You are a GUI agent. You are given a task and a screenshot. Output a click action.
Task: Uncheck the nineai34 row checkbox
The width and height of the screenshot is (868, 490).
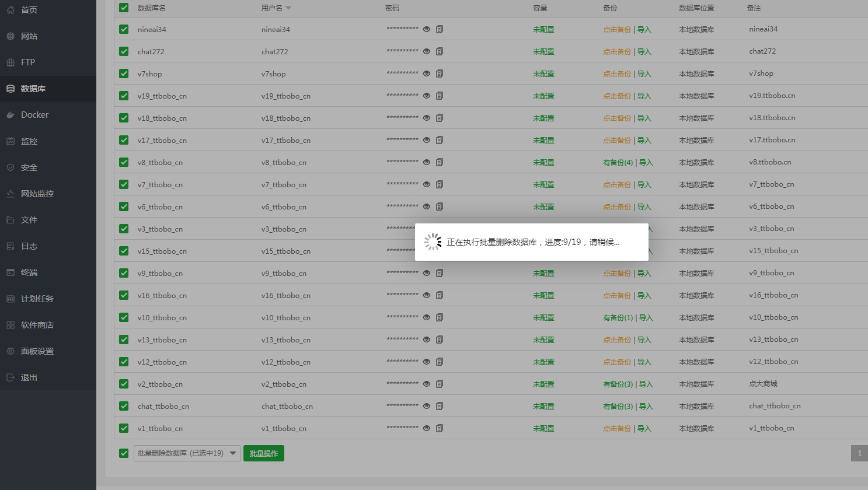pos(124,29)
